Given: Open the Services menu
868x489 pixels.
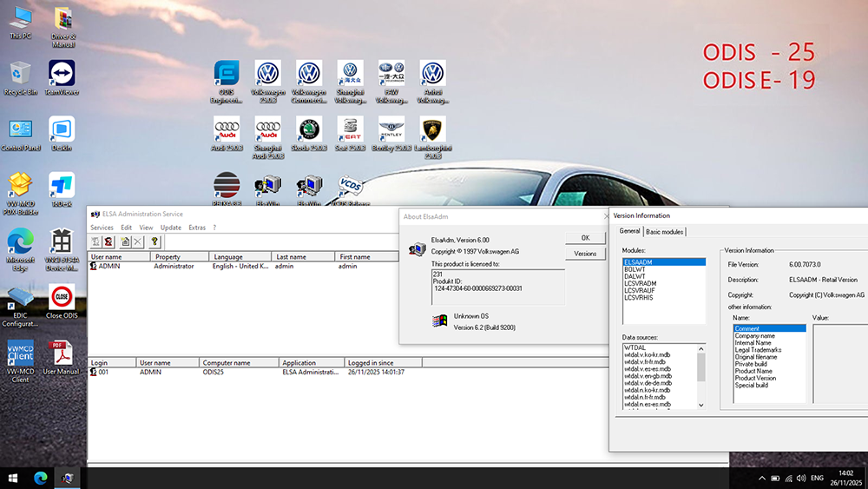Looking at the screenshot, I should (102, 228).
